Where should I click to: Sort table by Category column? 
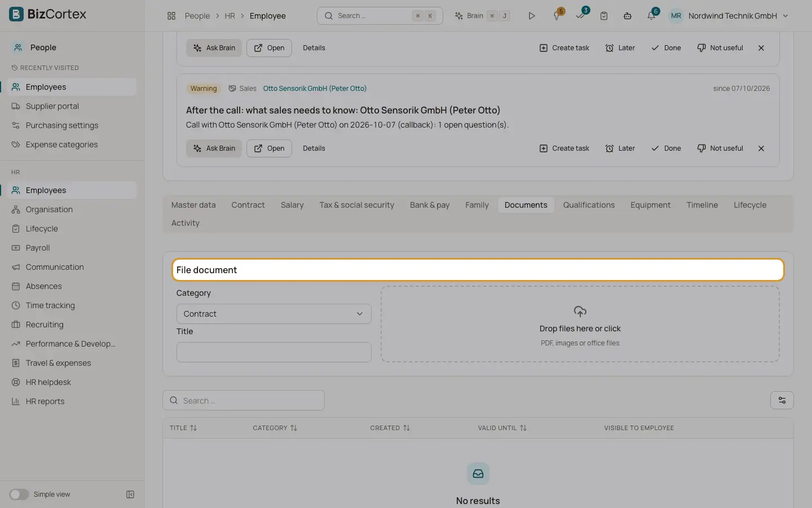275,428
